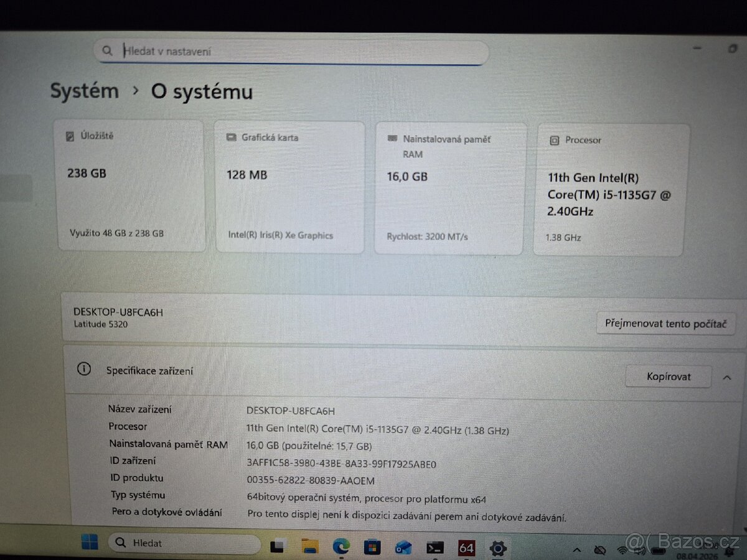The image size is (747, 560).
Task: Click the Grafická karta graphics card icon
Action: 232,138
